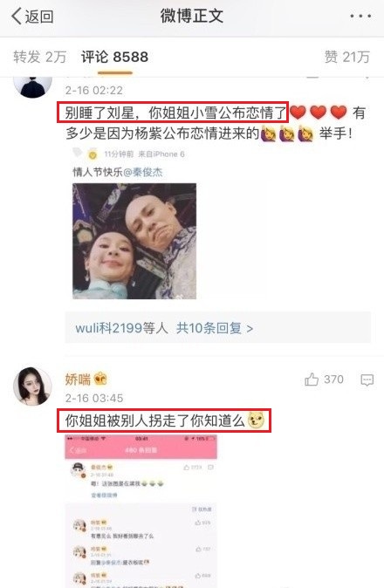Tap the back arrow 返回
This screenshot has height=588, width=384.
[32, 17]
